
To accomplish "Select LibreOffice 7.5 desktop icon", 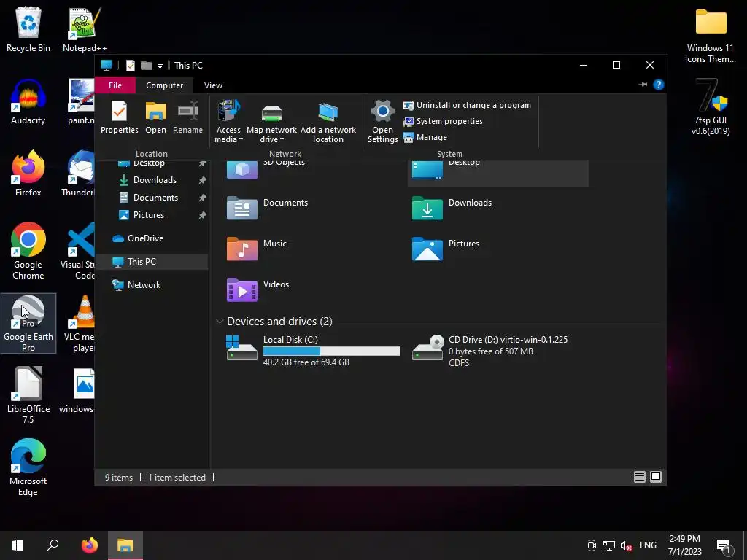I will point(28,395).
